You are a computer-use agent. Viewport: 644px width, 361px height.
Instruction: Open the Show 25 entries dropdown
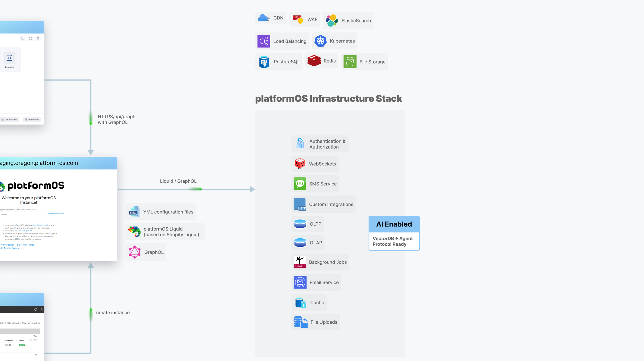pos(30,323)
